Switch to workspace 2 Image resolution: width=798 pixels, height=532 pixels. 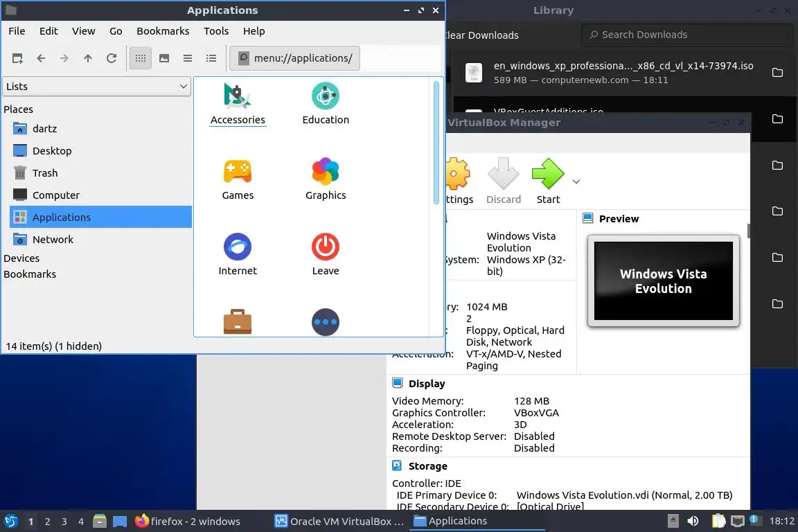click(47, 522)
